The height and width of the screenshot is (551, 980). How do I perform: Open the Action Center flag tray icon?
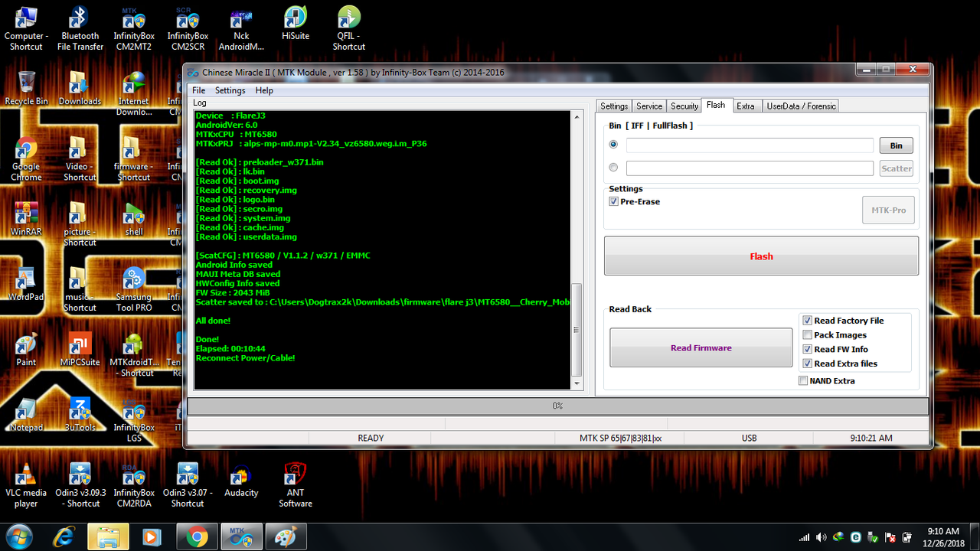click(890, 537)
